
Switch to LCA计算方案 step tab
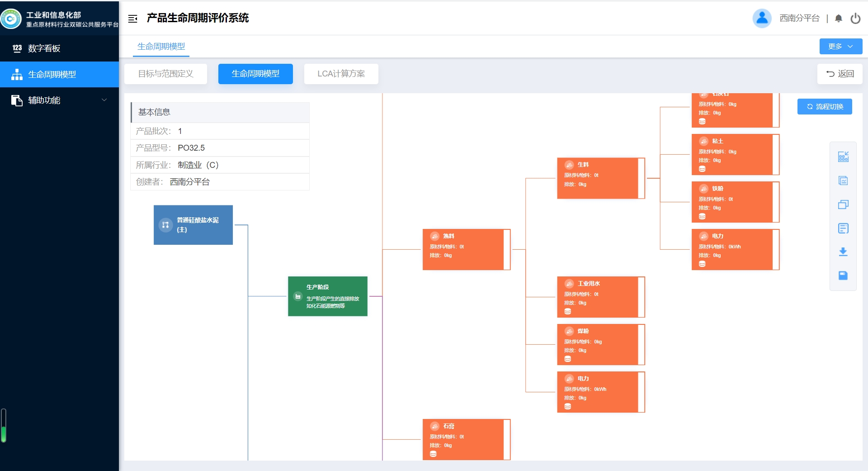point(341,74)
